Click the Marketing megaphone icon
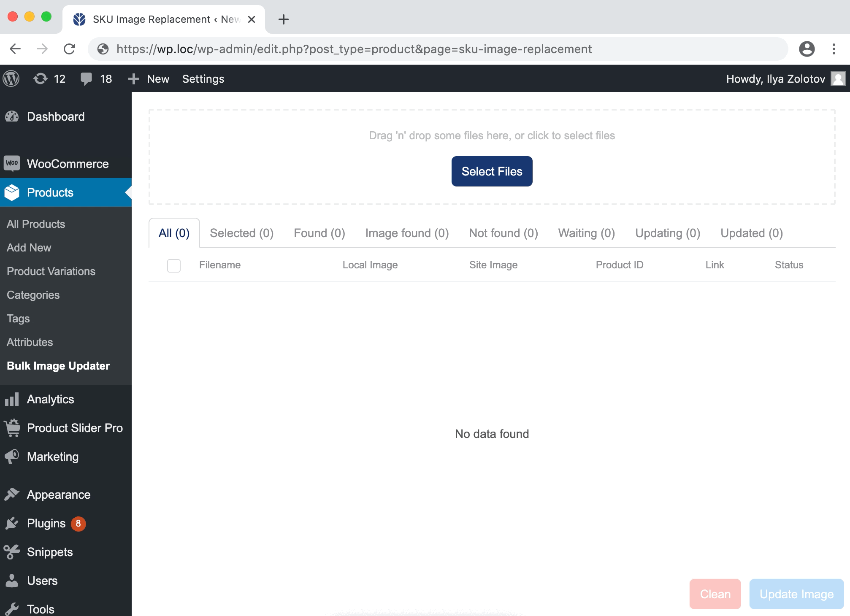 click(x=12, y=457)
